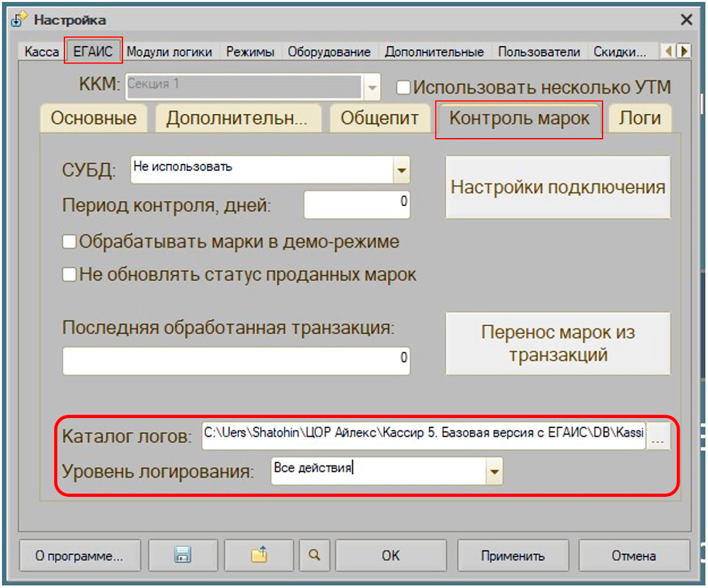Toggle 'Обрабатывать марки в демо-режиме' checkbox
708x588 pixels.
(x=69, y=242)
